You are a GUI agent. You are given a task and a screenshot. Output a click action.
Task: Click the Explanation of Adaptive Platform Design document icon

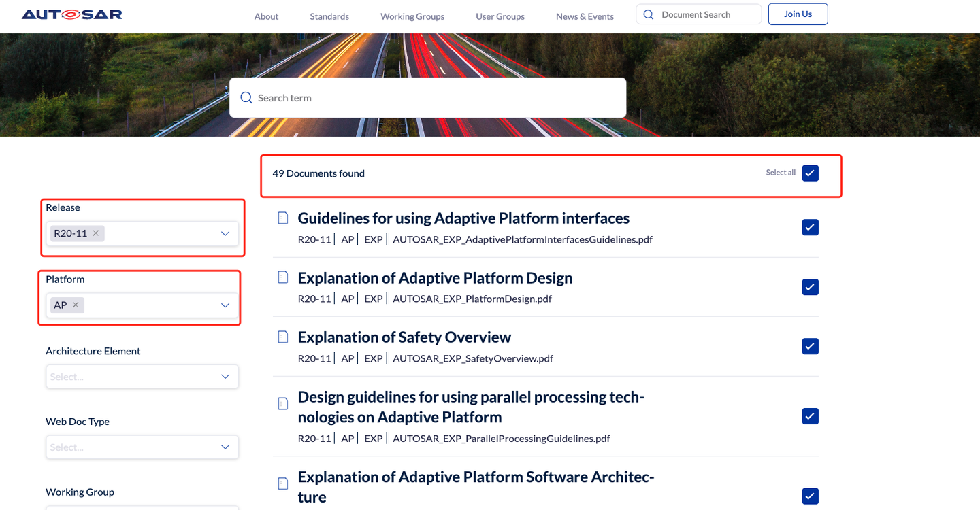pyautogui.click(x=283, y=277)
